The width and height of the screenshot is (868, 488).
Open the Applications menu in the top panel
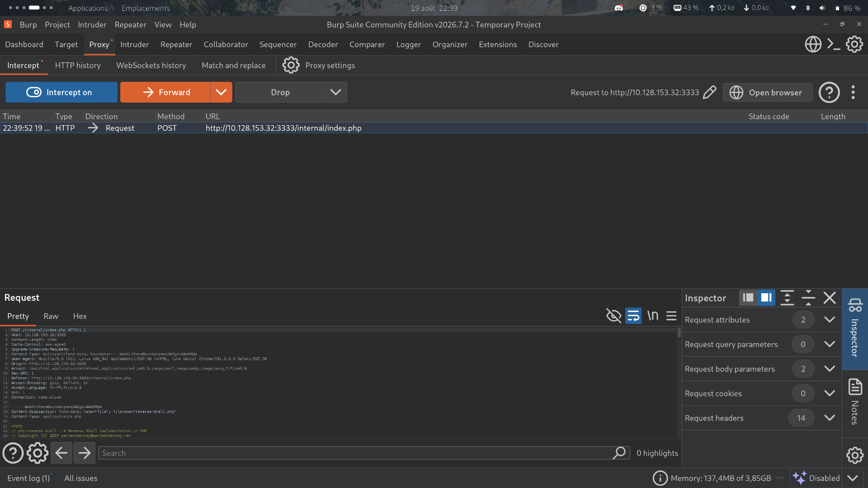point(88,8)
